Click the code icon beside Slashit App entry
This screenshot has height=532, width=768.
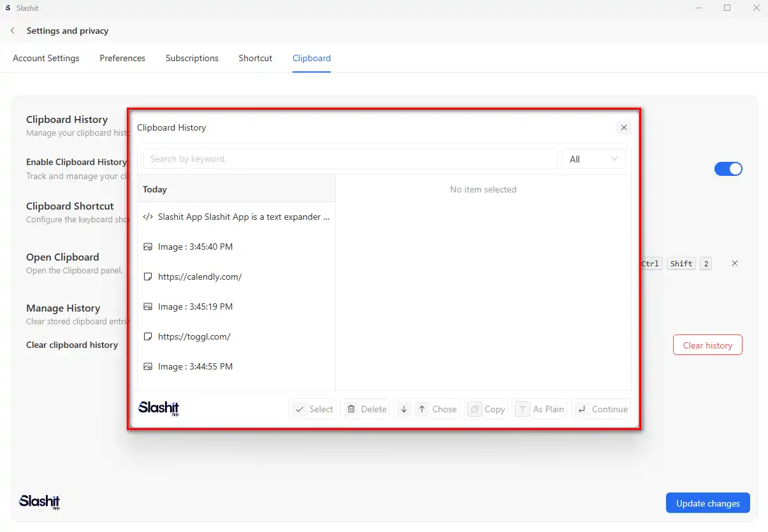[148, 217]
